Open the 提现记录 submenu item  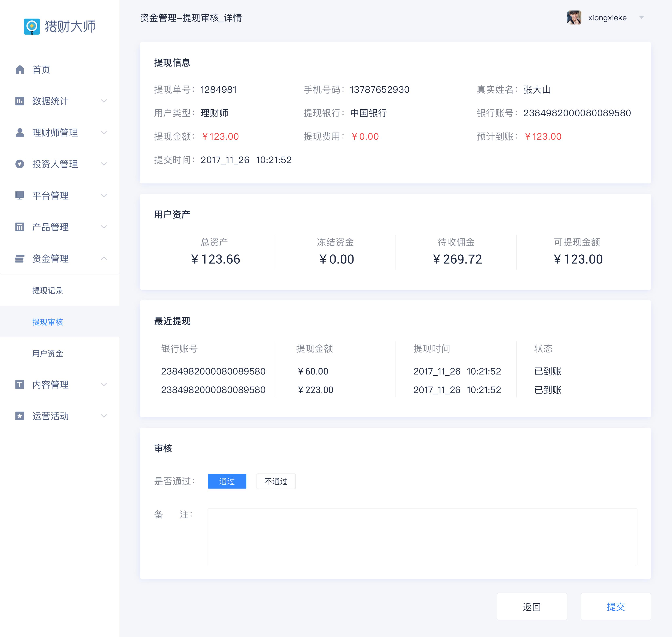pyautogui.click(x=47, y=290)
